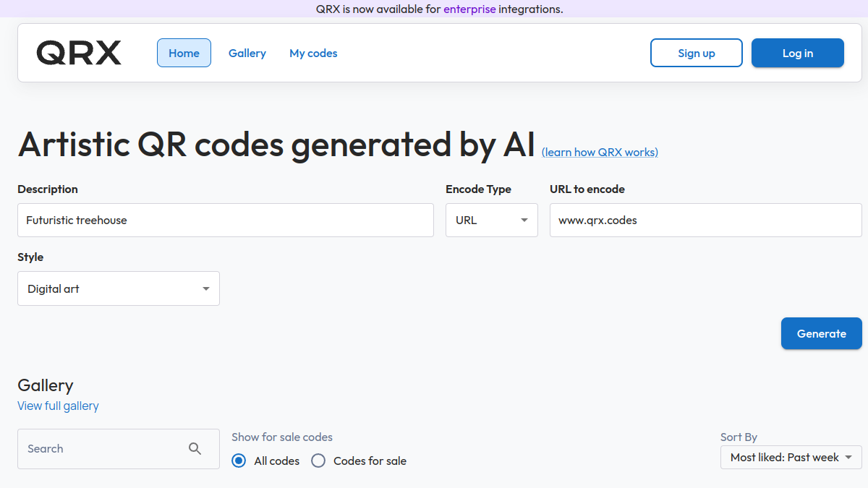Open the Gallery nav item
The image size is (868, 488).
coord(247,53)
